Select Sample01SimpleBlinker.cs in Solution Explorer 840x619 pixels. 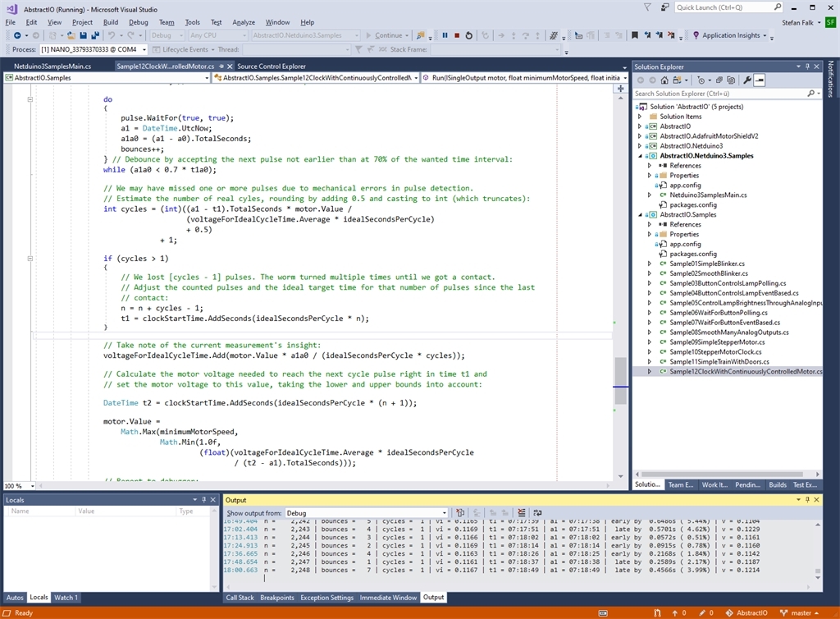pyautogui.click(x=706, y=264)
